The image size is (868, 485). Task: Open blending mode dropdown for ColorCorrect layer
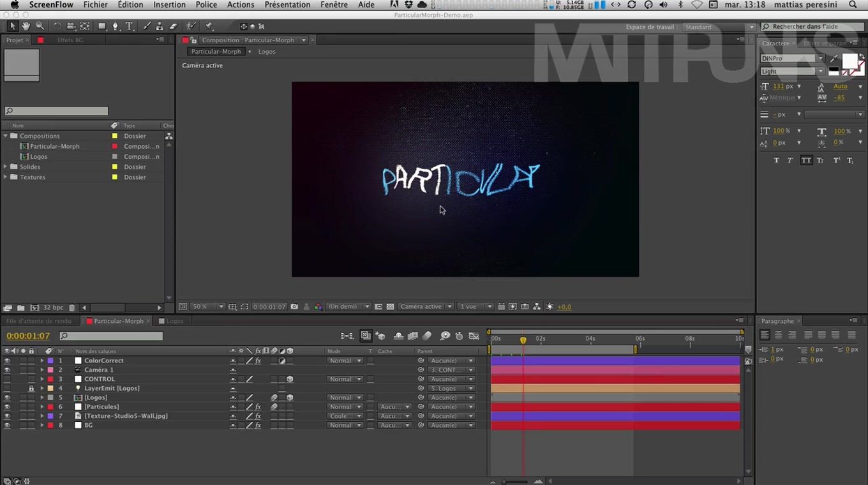(x=345, y=361)
